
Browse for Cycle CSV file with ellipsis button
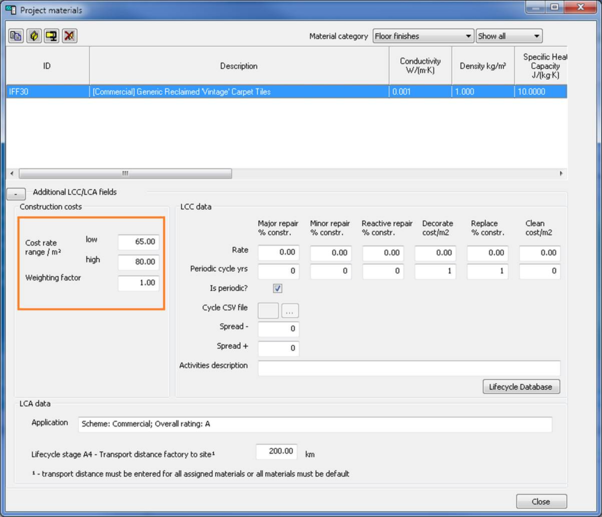289,311
